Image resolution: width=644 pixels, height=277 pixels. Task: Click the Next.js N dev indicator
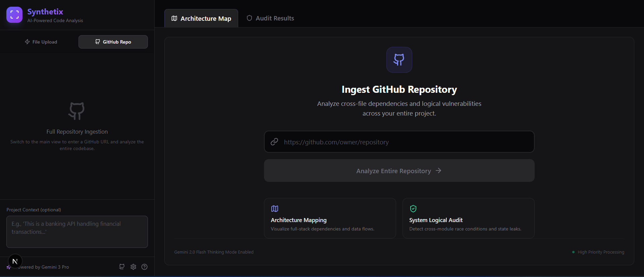pos(15,261)
